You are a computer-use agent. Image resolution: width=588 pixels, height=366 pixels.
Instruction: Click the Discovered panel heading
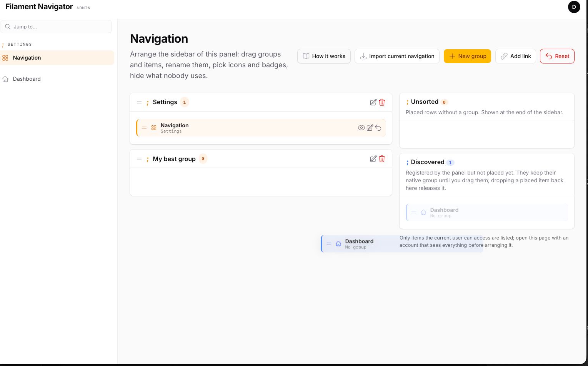(428, 162)
